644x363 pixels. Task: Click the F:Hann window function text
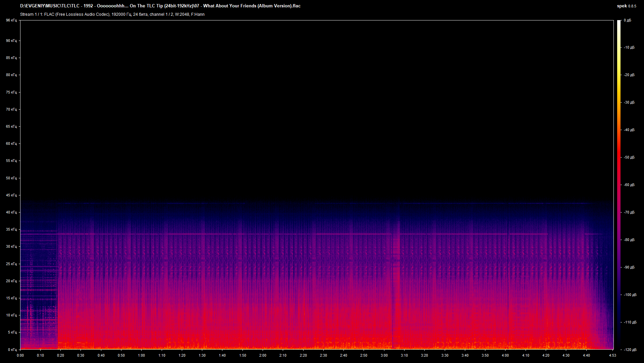[x=199, y=14]
